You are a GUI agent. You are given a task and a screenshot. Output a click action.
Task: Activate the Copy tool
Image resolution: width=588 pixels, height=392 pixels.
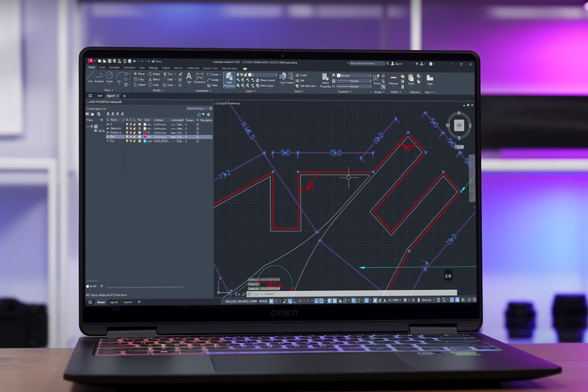139,79
